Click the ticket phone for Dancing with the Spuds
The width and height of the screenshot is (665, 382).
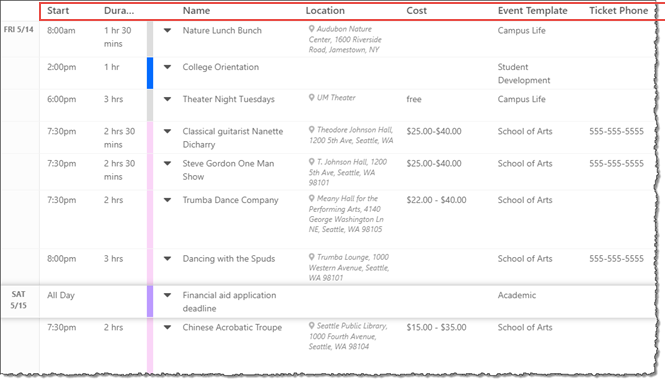point(616,259)
